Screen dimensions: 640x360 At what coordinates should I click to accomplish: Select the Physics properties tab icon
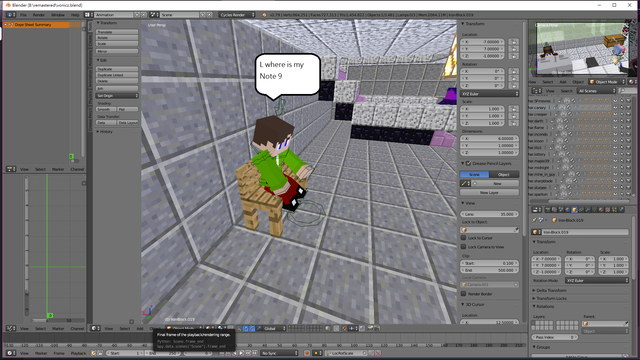(621, 210)
